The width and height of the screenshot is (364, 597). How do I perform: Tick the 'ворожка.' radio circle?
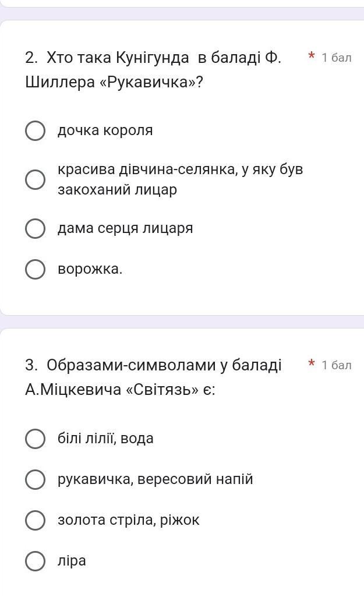pyautogui.click(x=35, y=270)
